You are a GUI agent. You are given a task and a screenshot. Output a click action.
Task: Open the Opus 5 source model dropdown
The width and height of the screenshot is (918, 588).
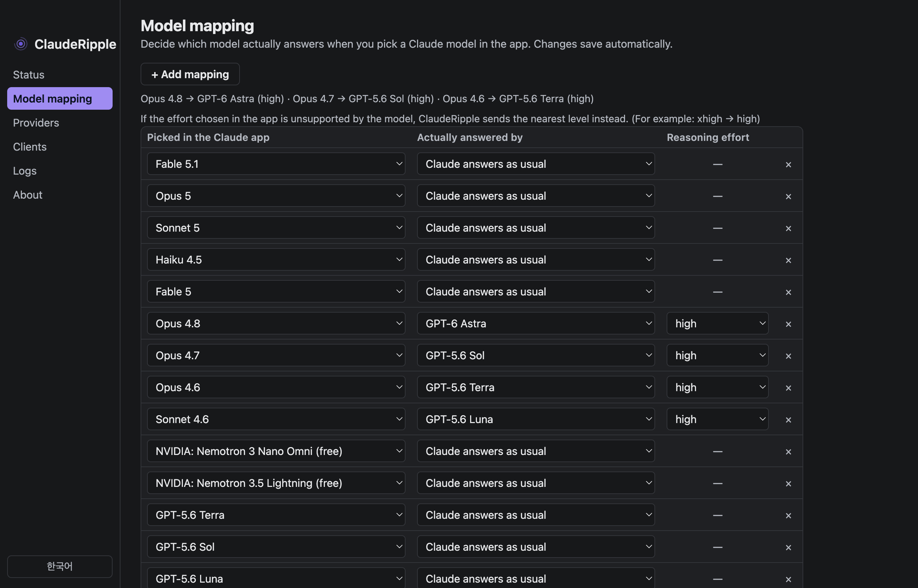coord(276,196)
